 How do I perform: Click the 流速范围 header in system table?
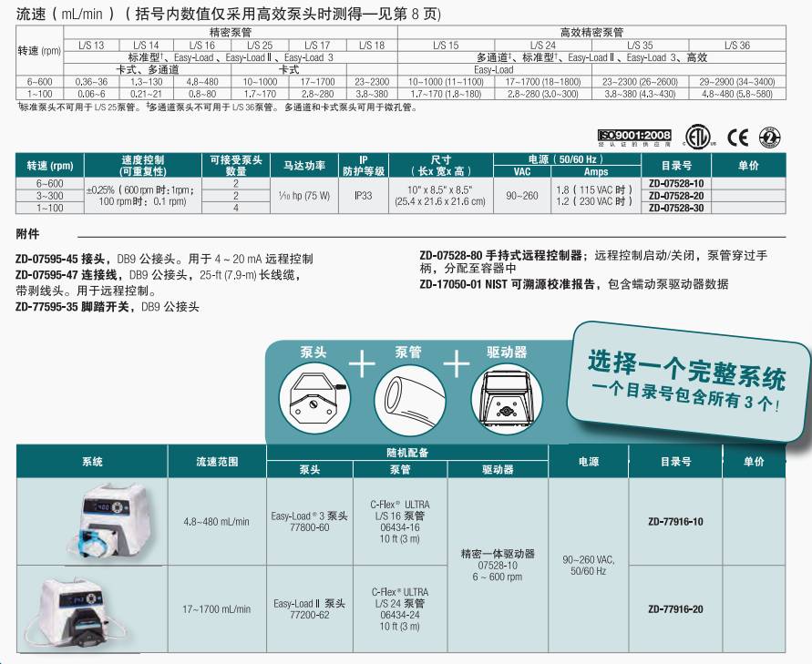click(217, 462)
